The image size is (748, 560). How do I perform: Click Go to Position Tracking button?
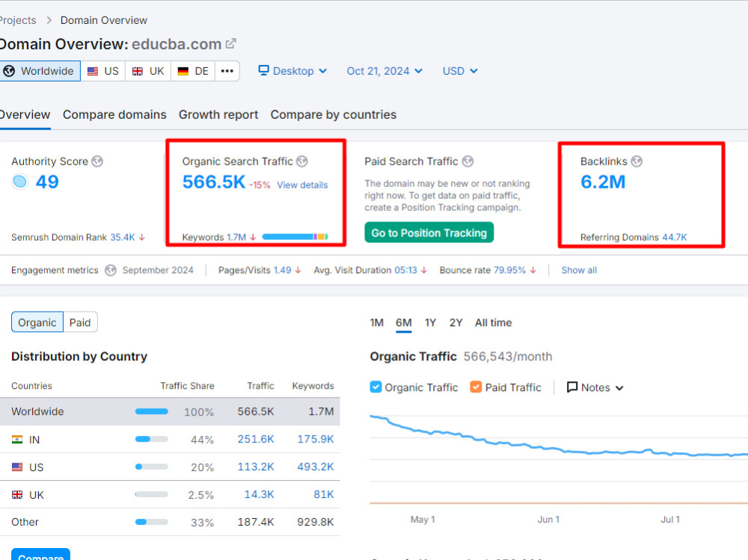point(429,233)
